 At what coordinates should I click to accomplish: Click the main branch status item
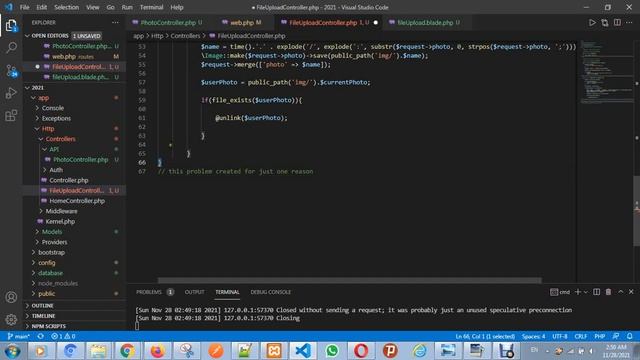click(18, 336)
